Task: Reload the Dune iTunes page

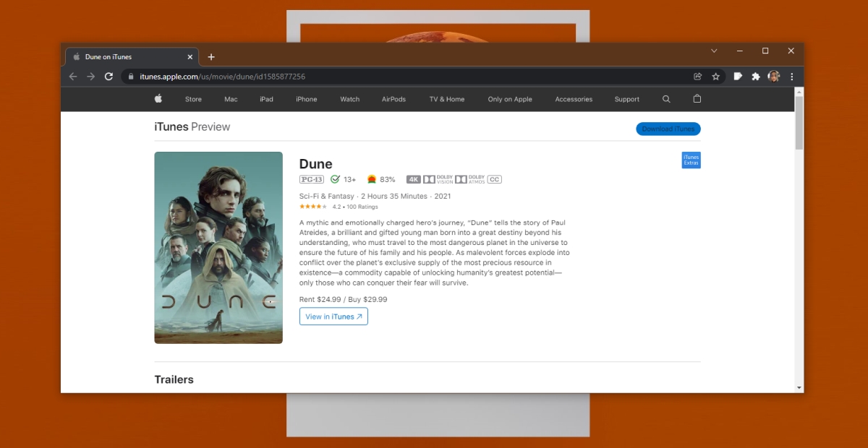Action: coord(109,76)
